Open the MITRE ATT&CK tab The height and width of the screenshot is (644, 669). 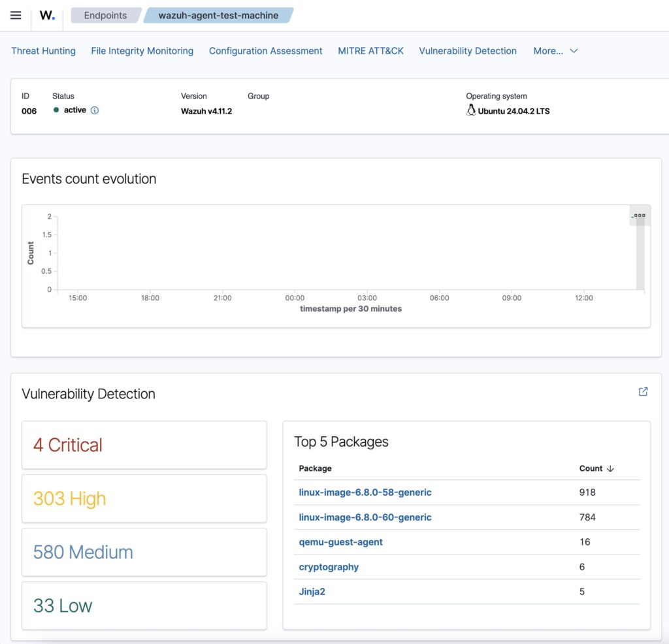pos(370,51)
